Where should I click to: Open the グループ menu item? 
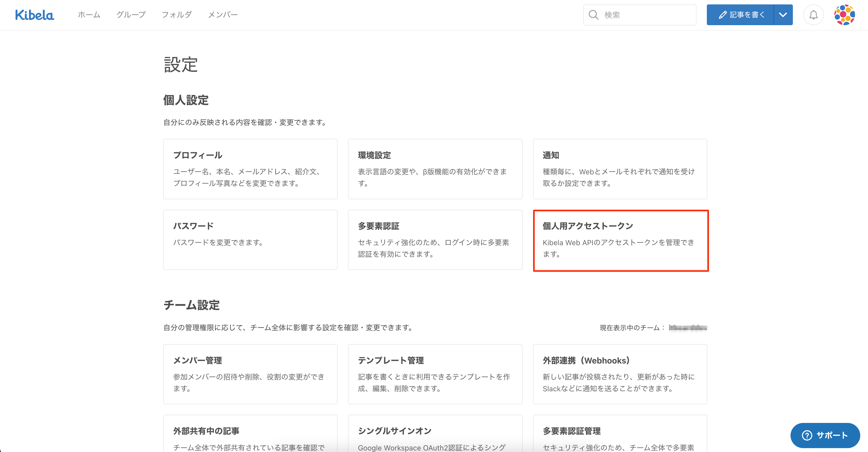pyautogui.click(x=131, y=15)
